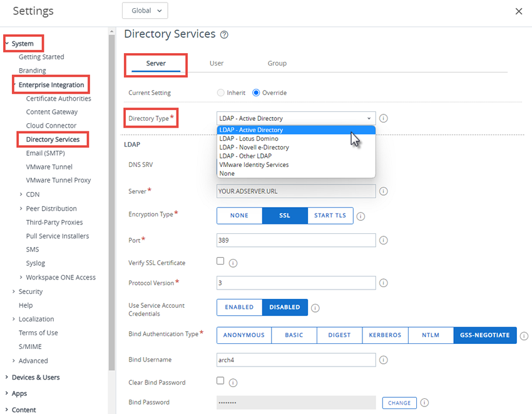Select DIGEST bind authentication

[x=339, y=335]
